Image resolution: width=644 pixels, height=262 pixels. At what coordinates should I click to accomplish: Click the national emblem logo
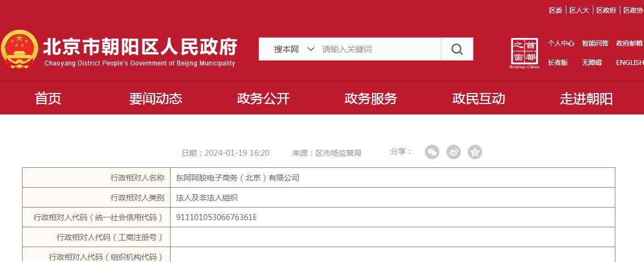[19, 50]
